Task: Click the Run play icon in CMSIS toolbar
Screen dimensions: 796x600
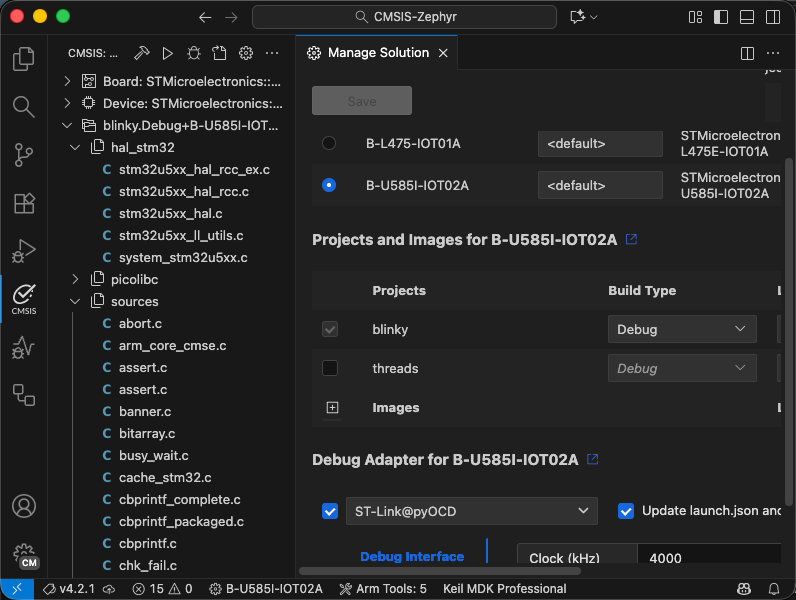Action: click(168, 53)
